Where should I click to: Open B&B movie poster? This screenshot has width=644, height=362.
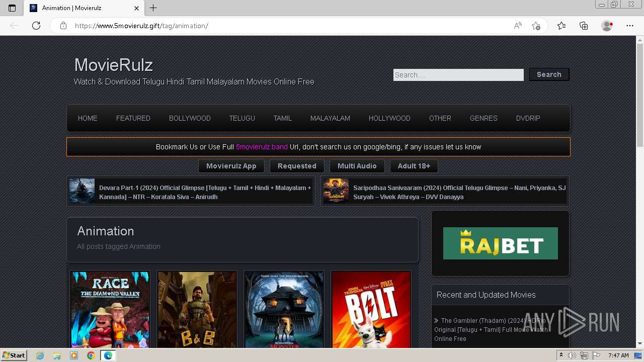197,310
